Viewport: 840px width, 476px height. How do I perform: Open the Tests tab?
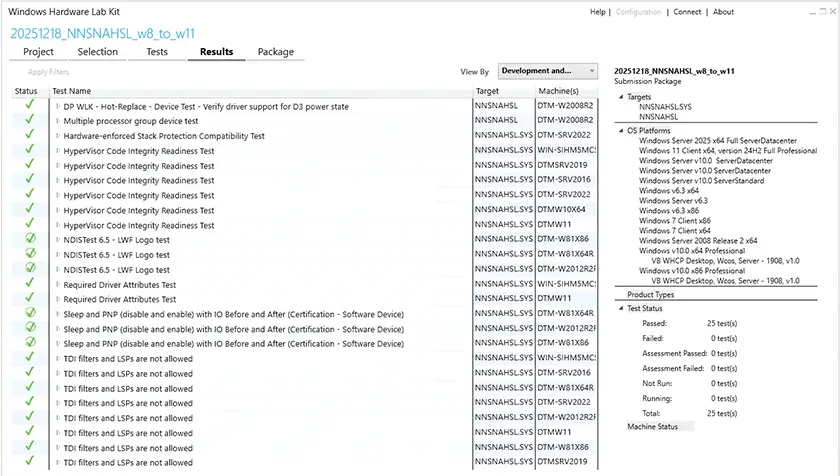[x=157, y=52]
